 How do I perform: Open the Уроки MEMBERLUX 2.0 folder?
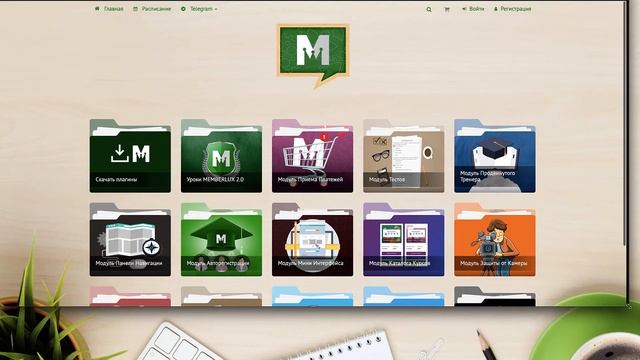221,156
